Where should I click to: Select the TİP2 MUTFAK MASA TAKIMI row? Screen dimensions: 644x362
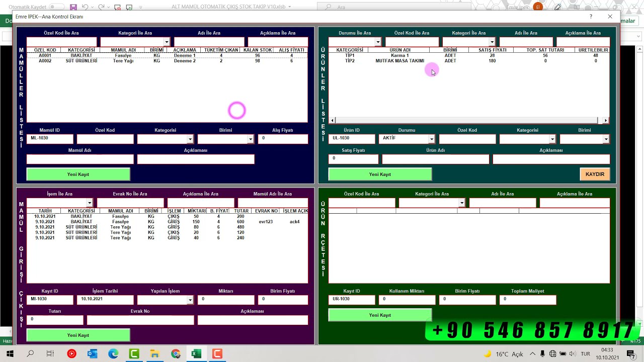pos(469,61)
